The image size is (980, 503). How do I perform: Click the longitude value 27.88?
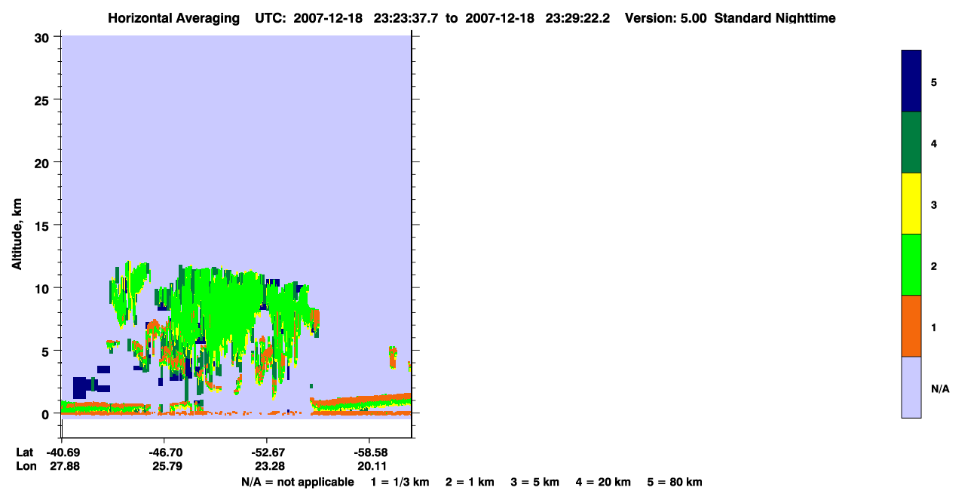pos(65,466)
